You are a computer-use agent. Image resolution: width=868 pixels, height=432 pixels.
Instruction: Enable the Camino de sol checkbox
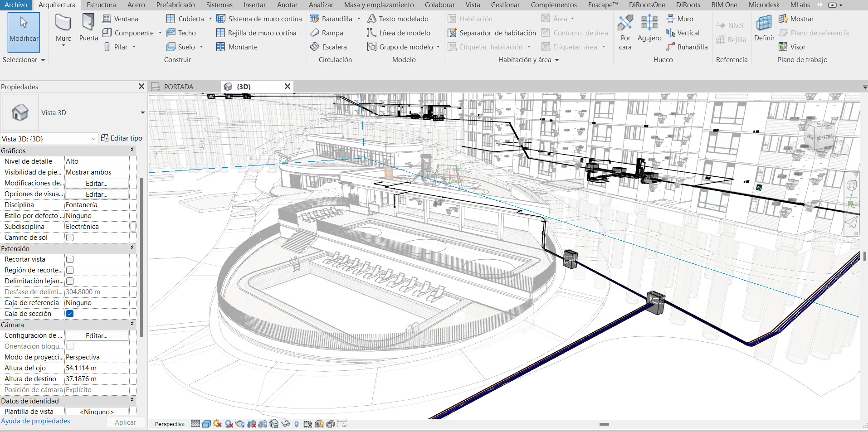(x=70, y=238)
